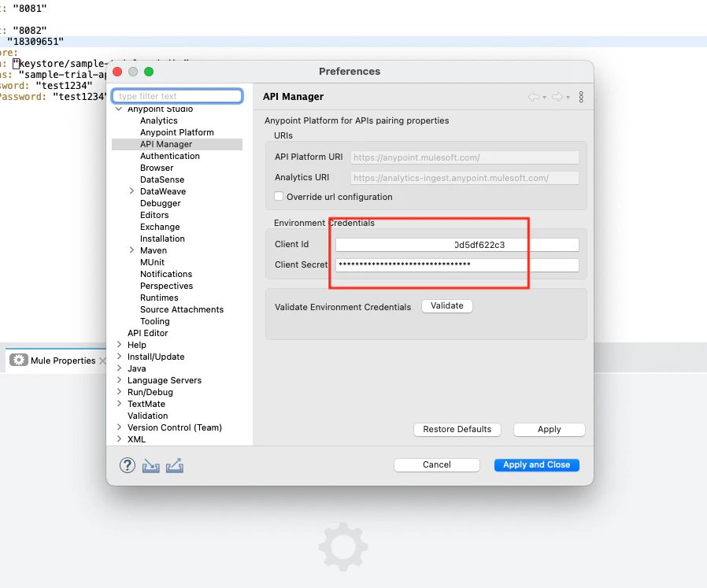Click the "8081" value in editor
This screenshot has width=707, height=588.
click(30, 8)
